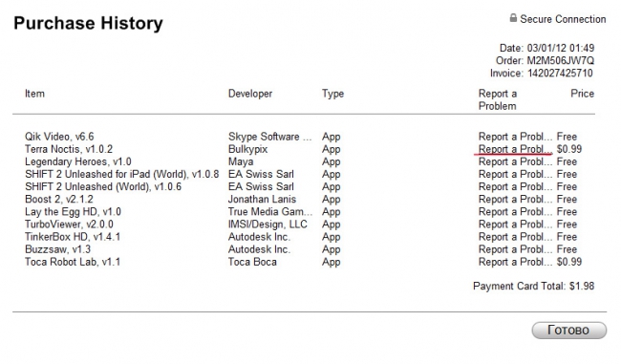Select the Toca Robot Lab, v1.1 item
The width and height of the screenshot is (621, 364).
[73, 262]
